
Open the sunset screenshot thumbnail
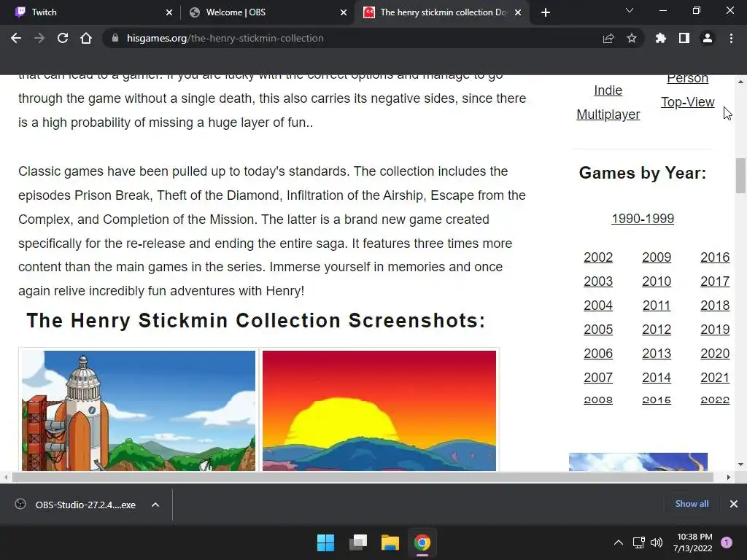379,411
